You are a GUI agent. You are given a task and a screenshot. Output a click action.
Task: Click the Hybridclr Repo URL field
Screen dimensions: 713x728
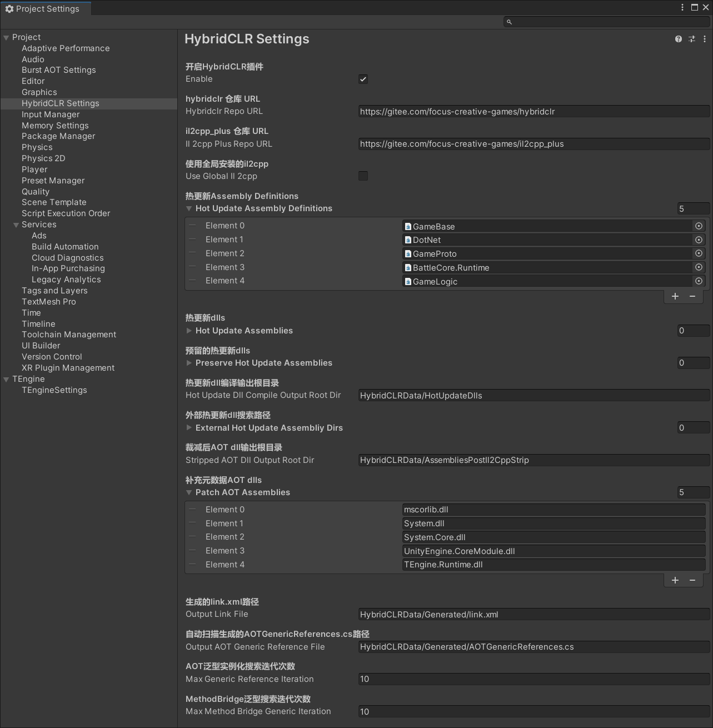pyautogui.click(x=533, y=112)
